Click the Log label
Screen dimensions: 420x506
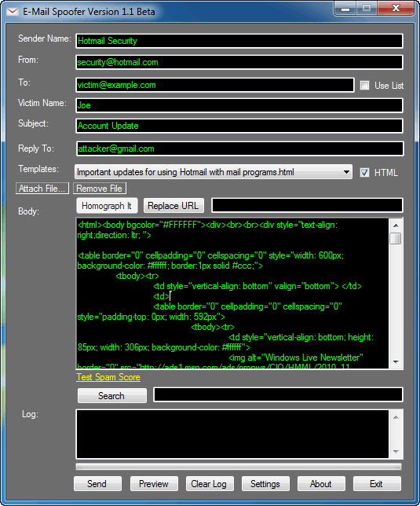(30, 414)
